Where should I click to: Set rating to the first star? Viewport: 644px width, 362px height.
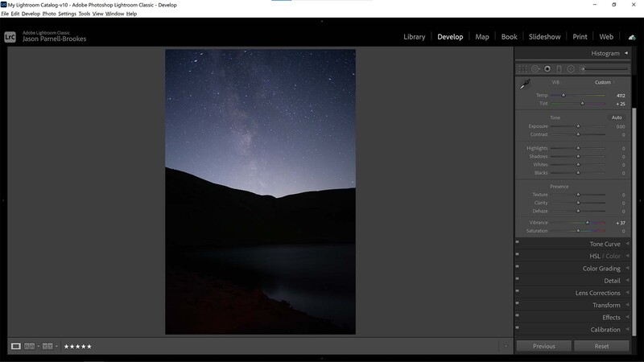click(67, 347)
